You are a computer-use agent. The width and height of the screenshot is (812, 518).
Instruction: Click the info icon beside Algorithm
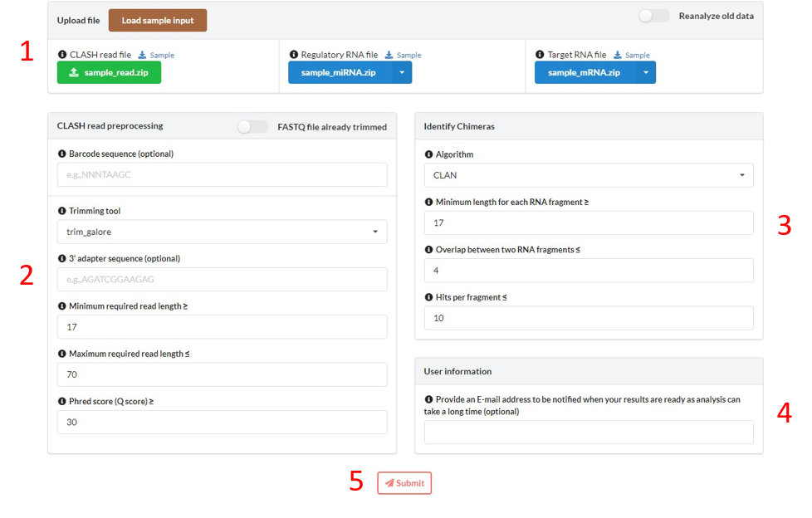click(x=428, y=154)
